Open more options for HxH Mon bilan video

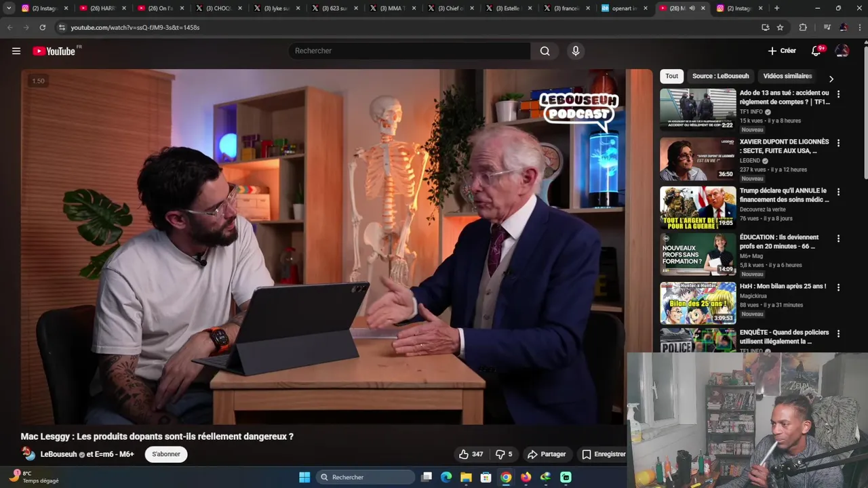click(x=838, y=287)
